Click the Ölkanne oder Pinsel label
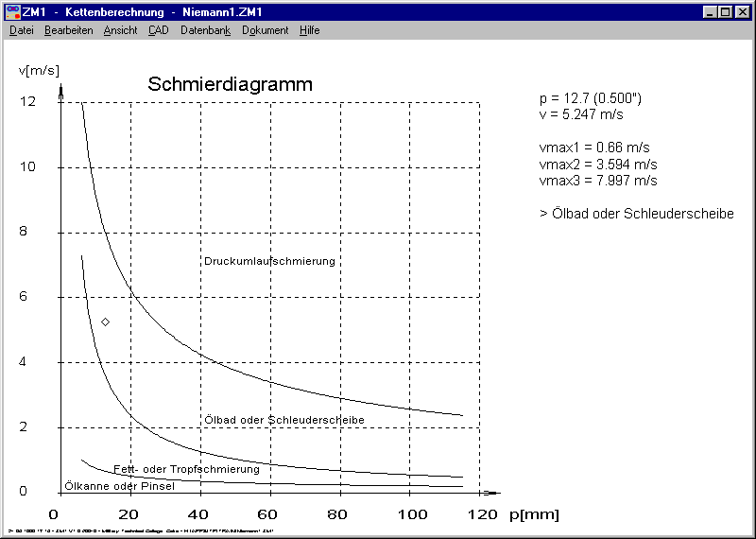Image resolution: width=756 pixels, height=539 pixels. pos(119,486)
